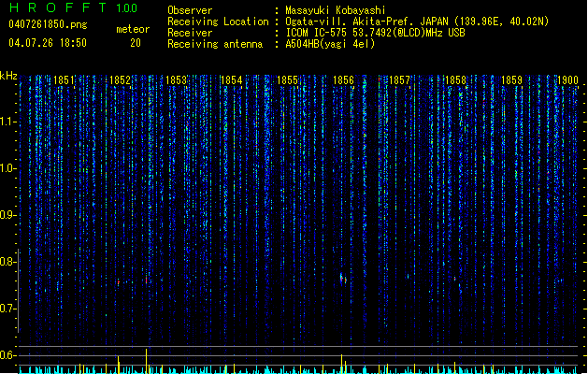This screenshot has width=588, height=374.
Task: Click the 0.6 kHz axis label
Action: tap(7, 355)
